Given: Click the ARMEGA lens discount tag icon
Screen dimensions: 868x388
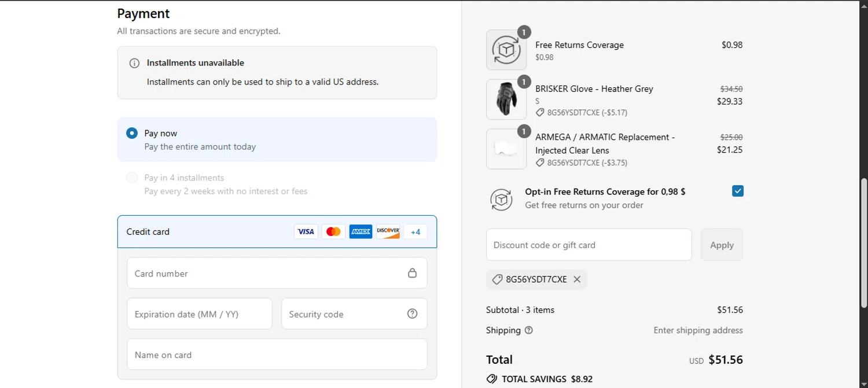Looking at the screenshot, I should (x=540, y=162).
